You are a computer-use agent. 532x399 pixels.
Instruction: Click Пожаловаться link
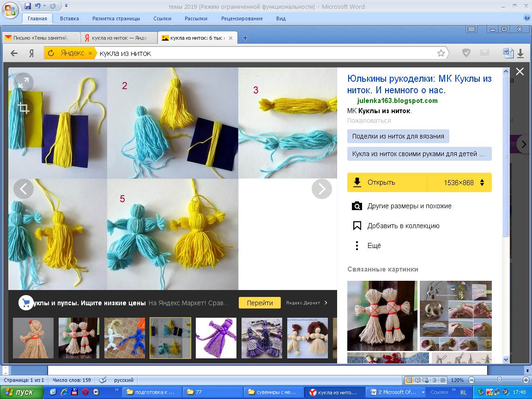(369, 121)
